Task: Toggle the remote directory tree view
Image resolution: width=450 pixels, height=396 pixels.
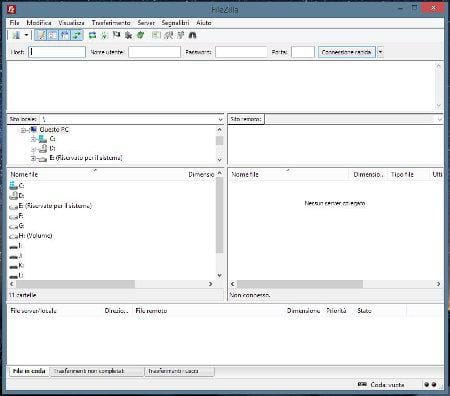Action: pos(65,35)
